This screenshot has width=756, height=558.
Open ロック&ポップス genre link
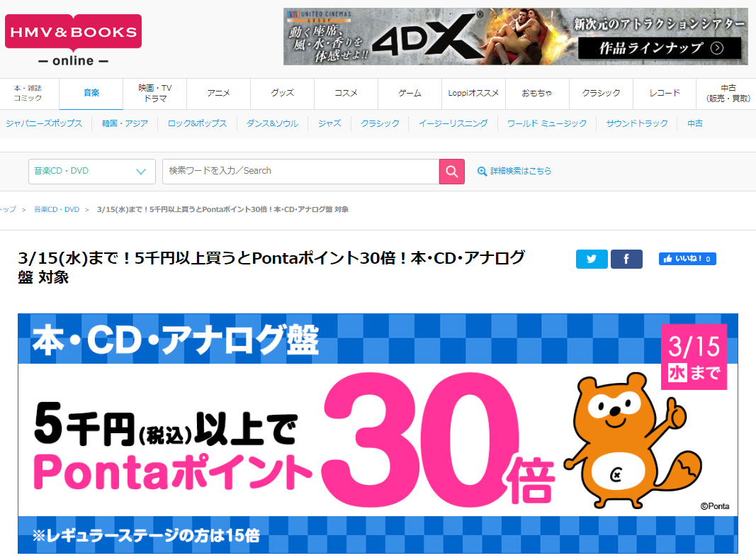(197, 123)
